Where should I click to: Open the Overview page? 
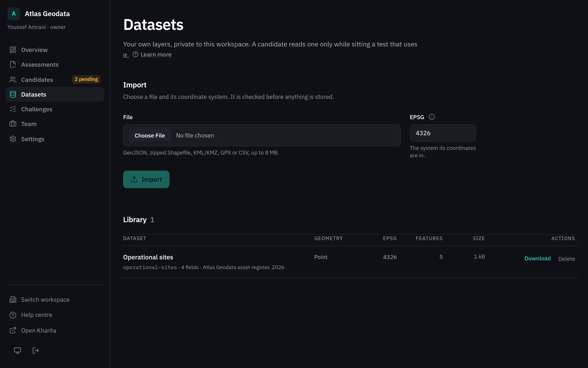point(55,50)
